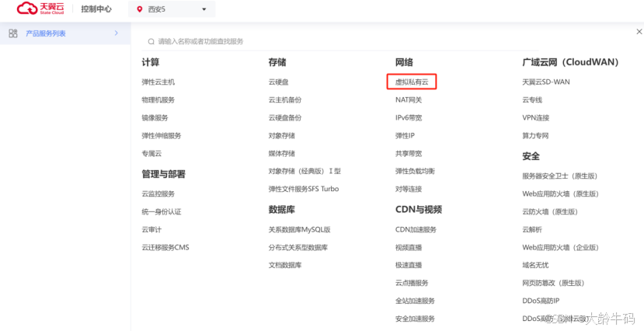
Task: Open 域名无忧 service
Action: pos(535,265)
